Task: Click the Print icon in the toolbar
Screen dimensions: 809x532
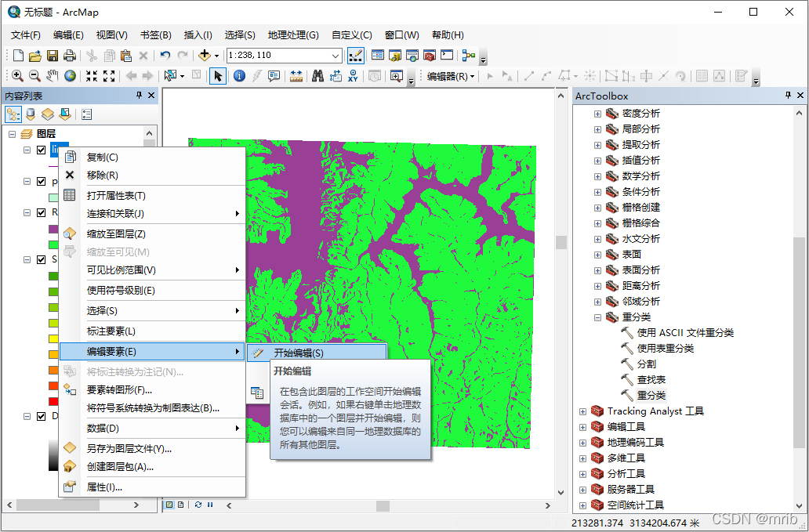Action: (69, 56)
